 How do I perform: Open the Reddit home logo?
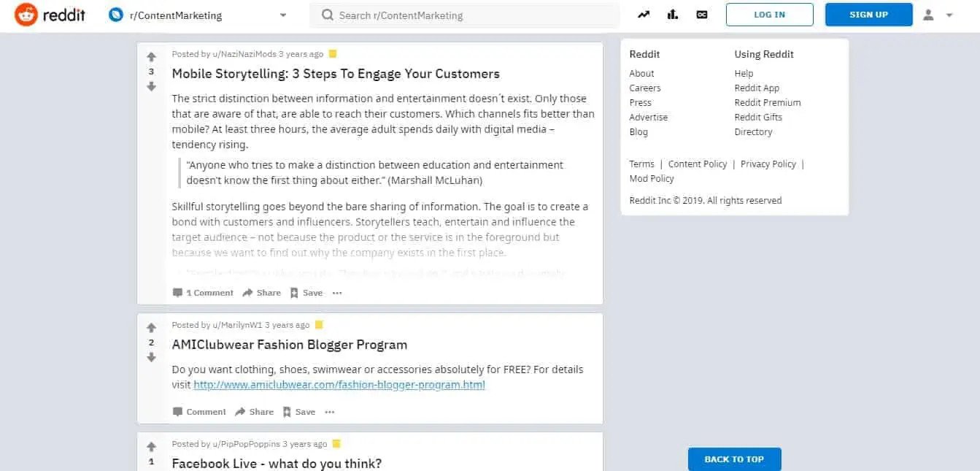(x=48, y=15)
